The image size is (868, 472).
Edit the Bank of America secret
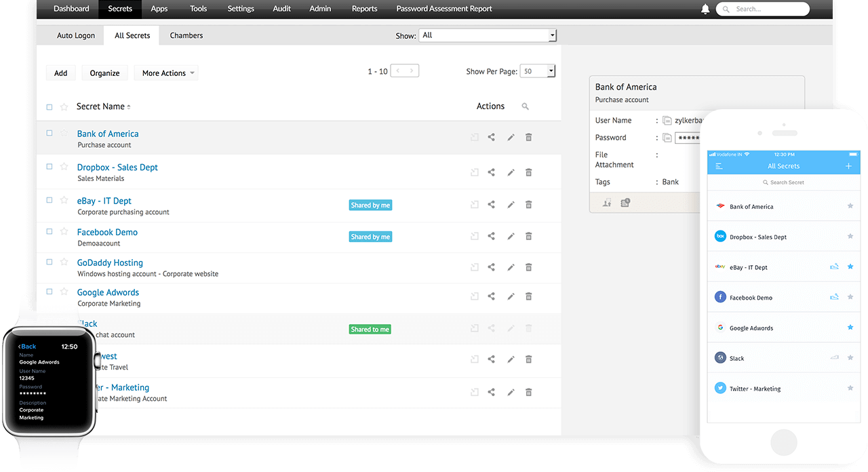click(511, 137)
